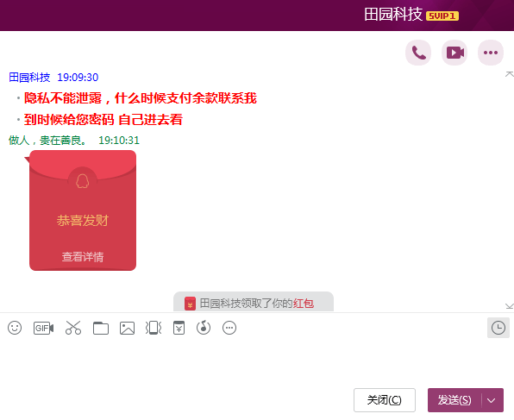Click the scroll-to-bottom arrow in chat
Viewport: 514px width, 420px height.
coord(509,306)
